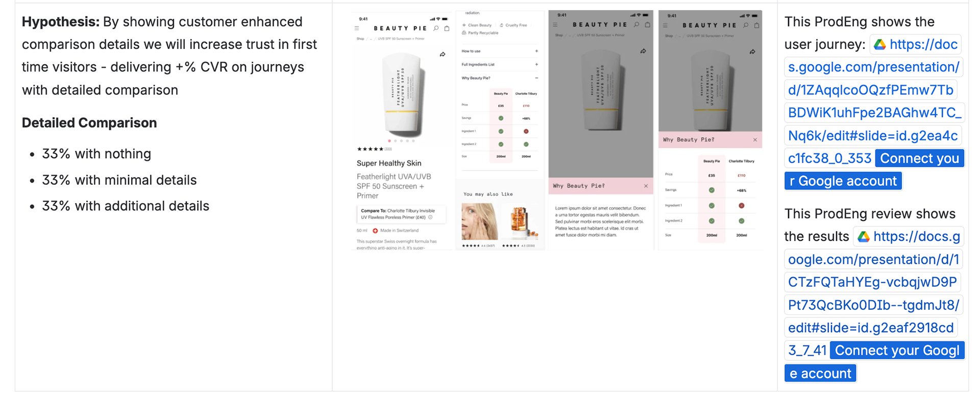980x397 pixels.
Task: Close the Why Beauty Pie panel in fourth mockup
Action: (x=755, y=140)
